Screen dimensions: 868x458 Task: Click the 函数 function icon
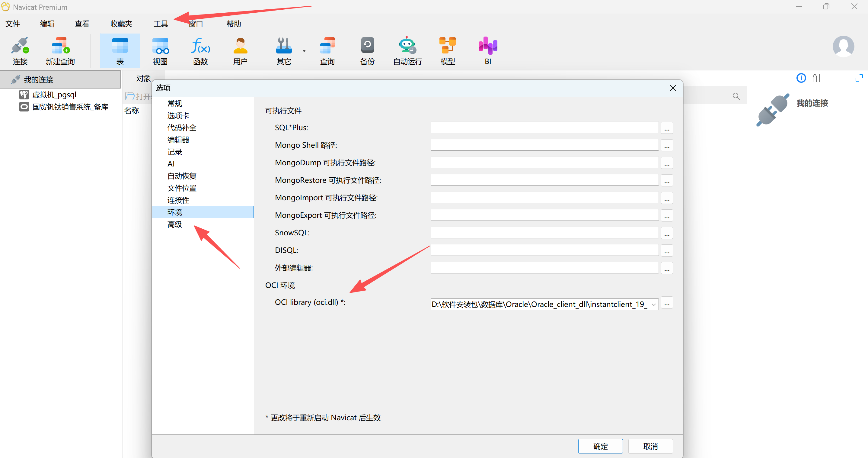point(200,51)
